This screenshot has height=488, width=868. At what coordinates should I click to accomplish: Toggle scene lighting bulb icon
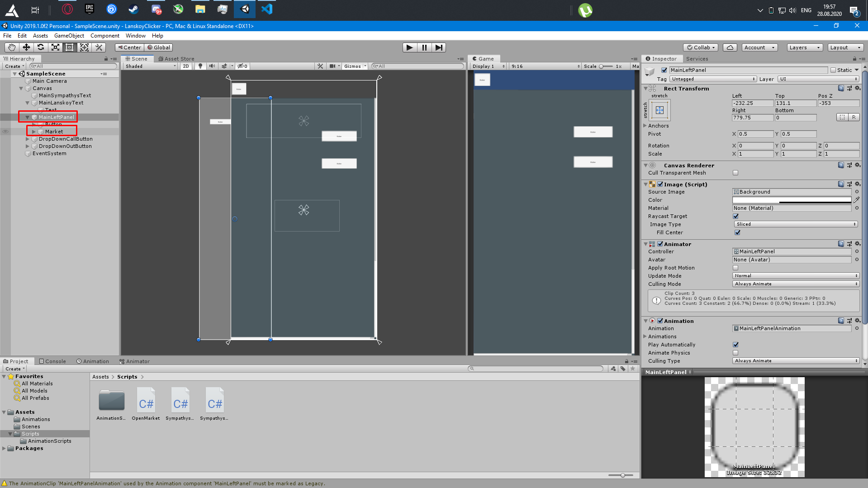click(x=200, y=66)
